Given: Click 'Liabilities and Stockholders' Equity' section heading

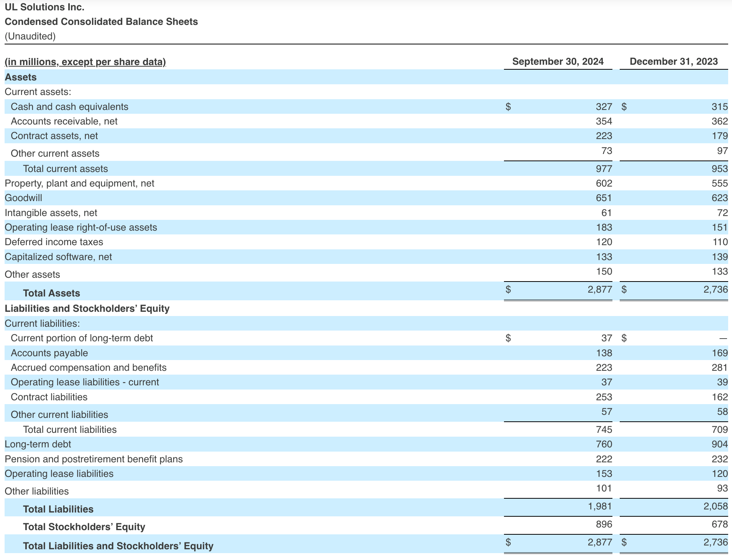Looking at the screenshot, I should pyautogui.click(x=87, y=308).
